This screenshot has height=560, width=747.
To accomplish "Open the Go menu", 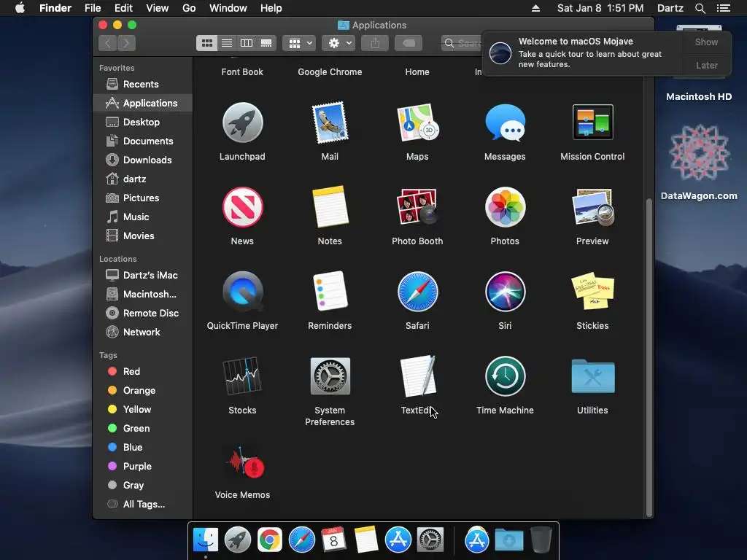I will [189, 8].
